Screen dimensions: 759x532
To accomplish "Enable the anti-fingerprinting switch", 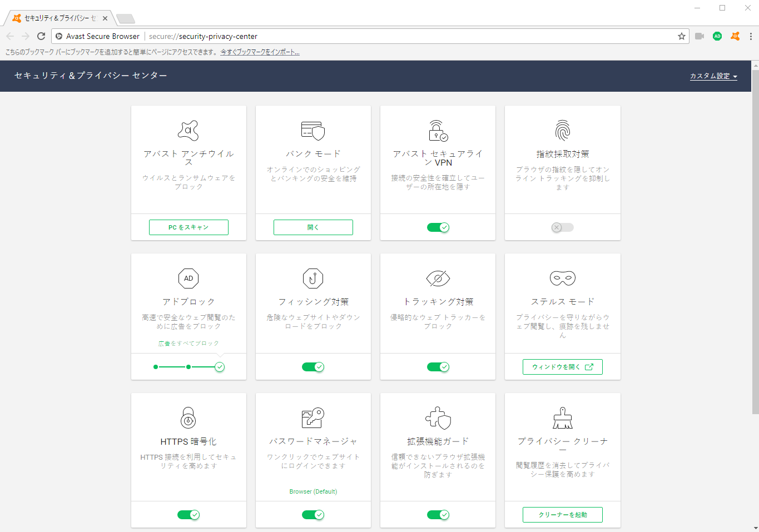I will 563,227.
